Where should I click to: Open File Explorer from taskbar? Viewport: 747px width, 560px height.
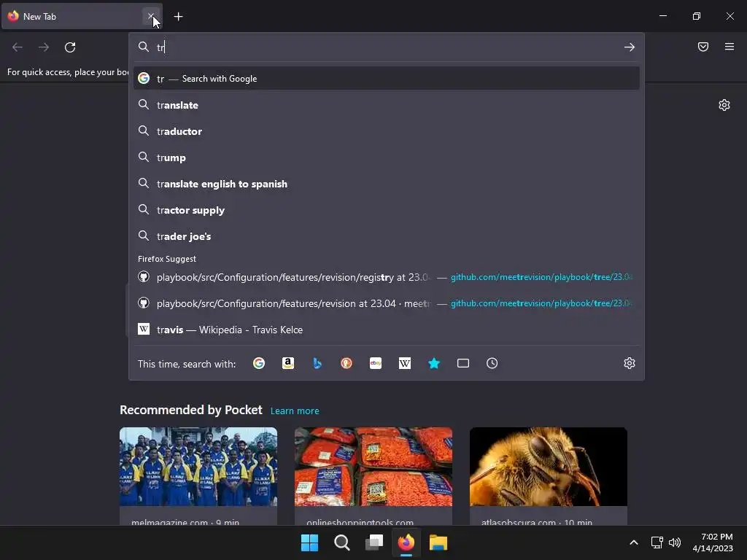pyautogui.click(x=438, y=542)
